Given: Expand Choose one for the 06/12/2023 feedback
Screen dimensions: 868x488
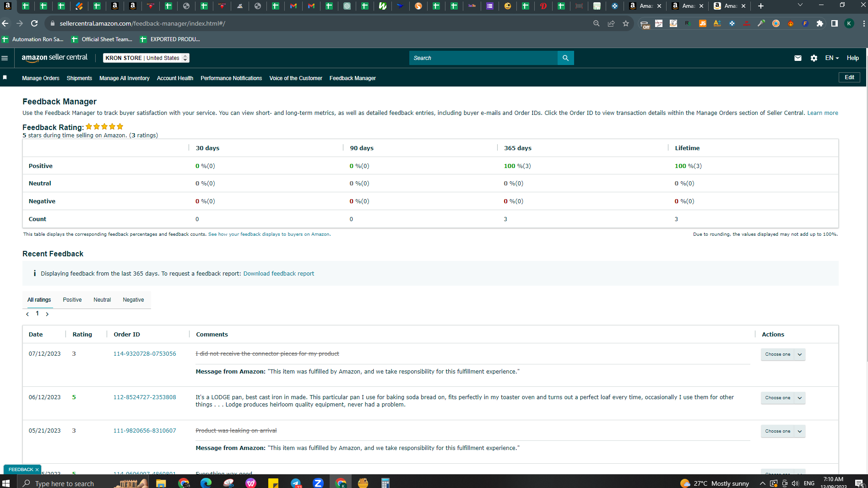Looking at the screenshot, I should pyautogui.click(x=783, y=398).
